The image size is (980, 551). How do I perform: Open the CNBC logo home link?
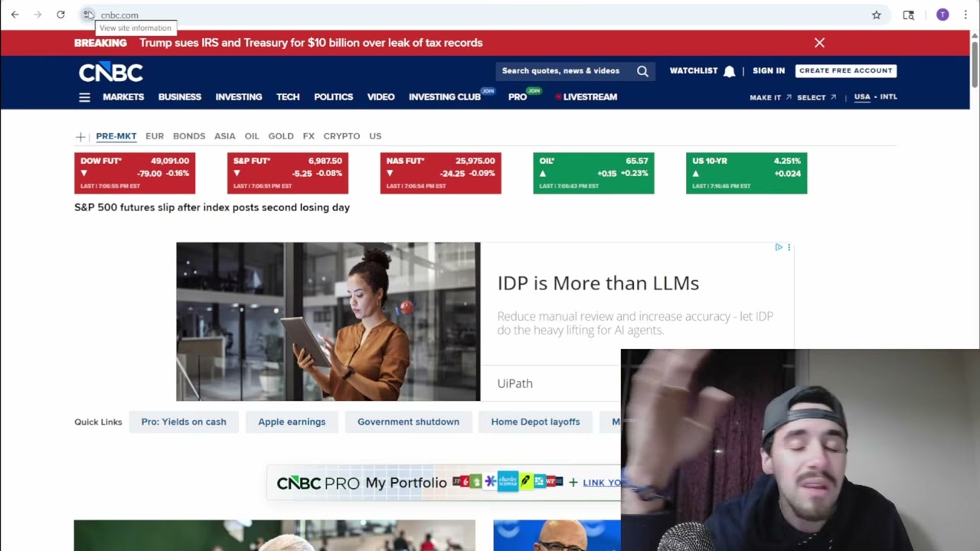click(x=111, y=72)
